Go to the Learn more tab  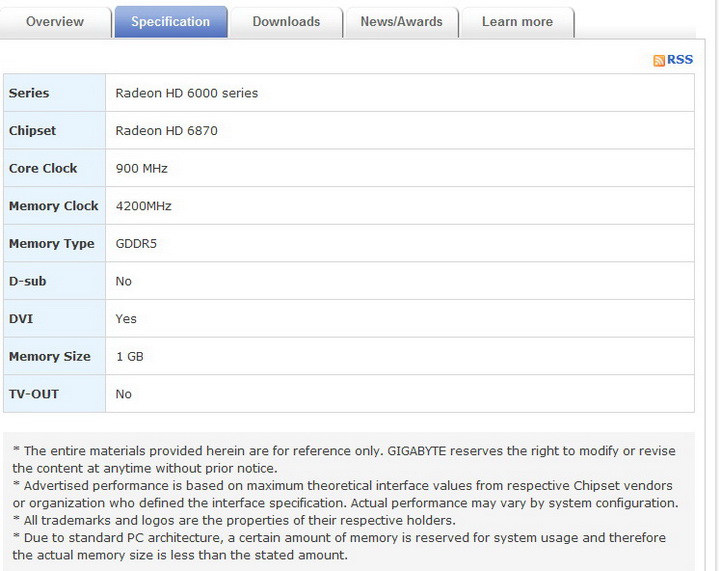[x=518, y=22]
